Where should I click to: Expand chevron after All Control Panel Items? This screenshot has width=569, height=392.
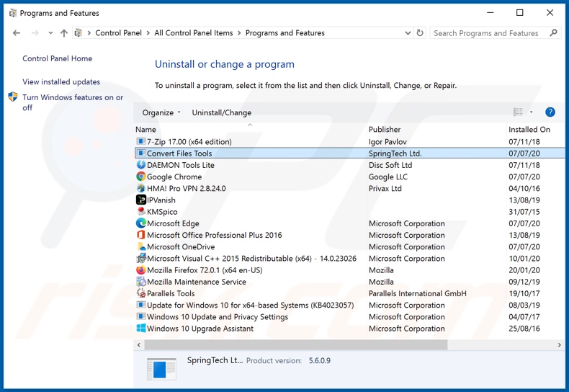(239, 33)
